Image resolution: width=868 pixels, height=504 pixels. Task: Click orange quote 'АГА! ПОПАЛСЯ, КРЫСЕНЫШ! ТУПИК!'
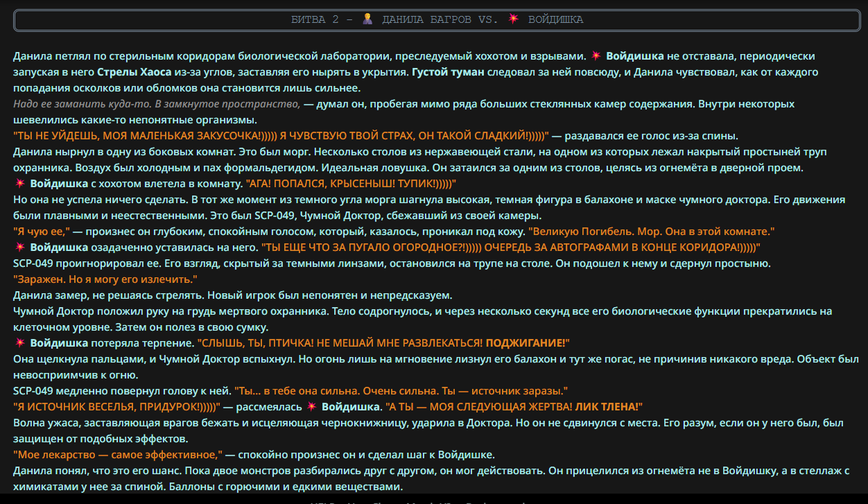pos(351,184)
